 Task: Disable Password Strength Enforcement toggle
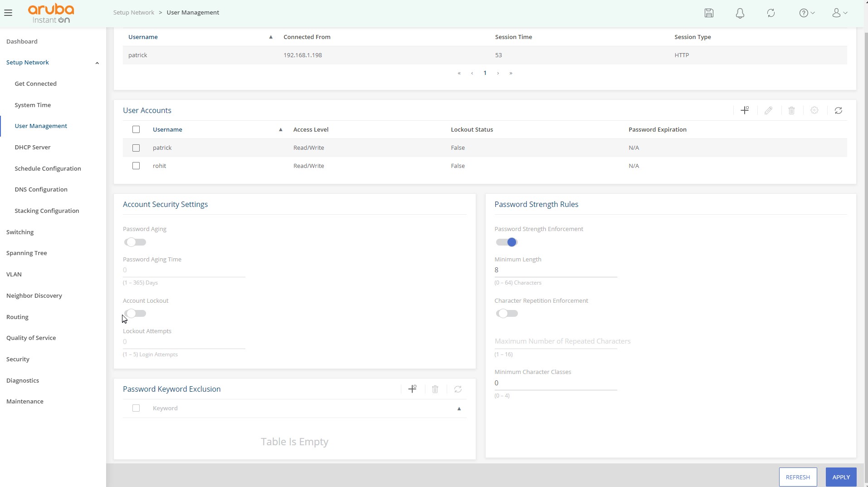(x=507, y=242)
